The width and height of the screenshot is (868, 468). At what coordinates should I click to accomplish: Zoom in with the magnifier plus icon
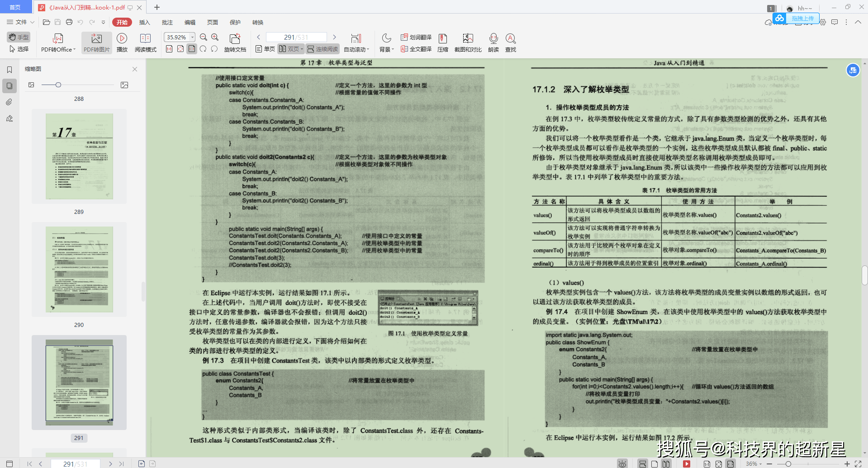[x=215, y=37]
